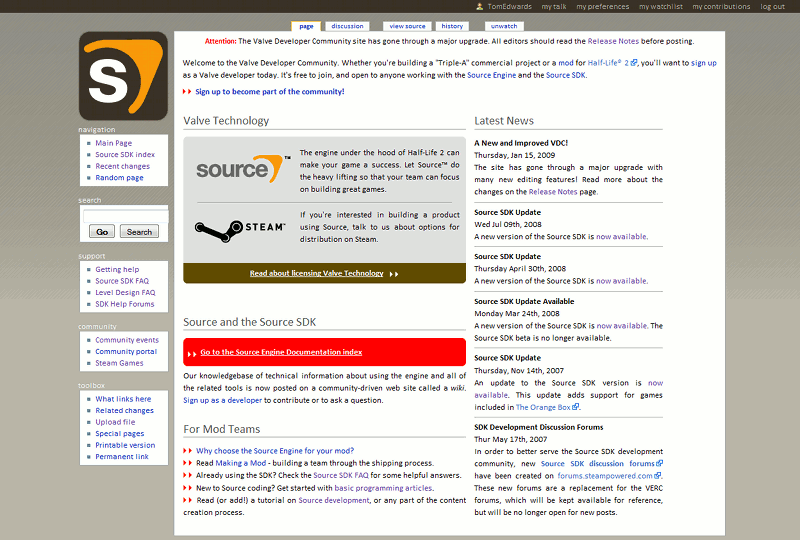Click Read about licensing Valve Technology
Screen dimensions: 800x540
(x=316, y=273)
